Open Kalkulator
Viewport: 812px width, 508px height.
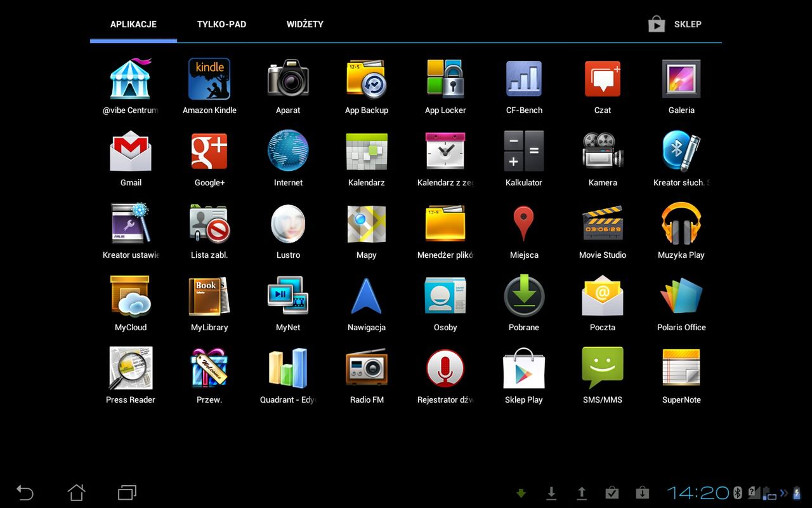pos(524,151)
